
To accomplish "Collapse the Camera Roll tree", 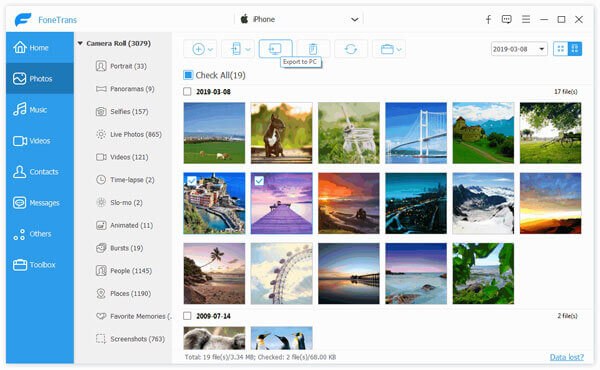I will [x=80, y=43].
